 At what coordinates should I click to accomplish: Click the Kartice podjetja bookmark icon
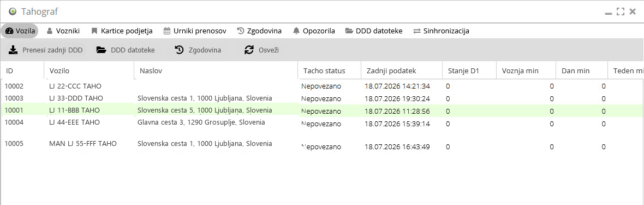pyautogui.click(x=94, y=31)
